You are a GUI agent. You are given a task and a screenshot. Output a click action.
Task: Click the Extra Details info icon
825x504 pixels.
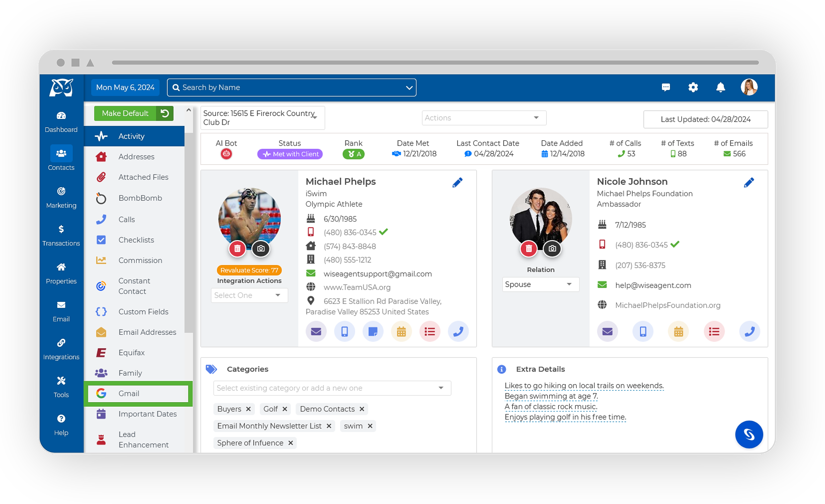click(x=501, y=369)
